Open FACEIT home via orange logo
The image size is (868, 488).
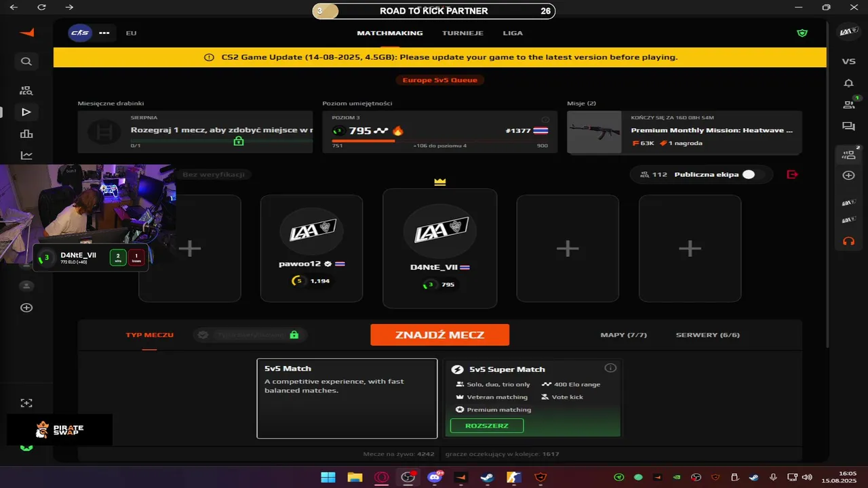26,33
